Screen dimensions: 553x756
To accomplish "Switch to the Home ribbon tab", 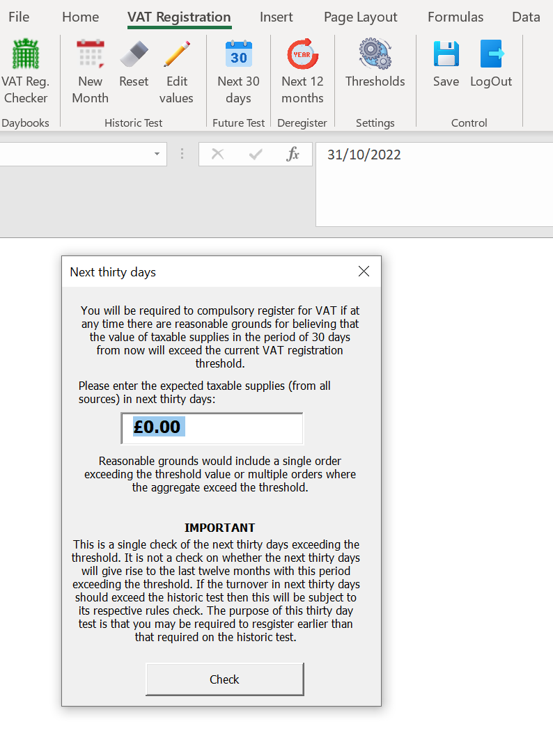I will (80, 17).
